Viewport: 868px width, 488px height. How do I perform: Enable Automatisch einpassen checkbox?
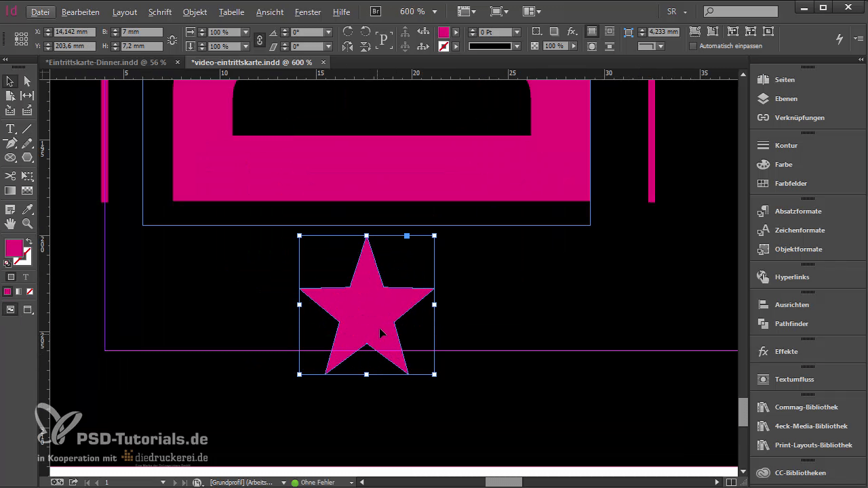pyautogui.click(x=693, y=46)
